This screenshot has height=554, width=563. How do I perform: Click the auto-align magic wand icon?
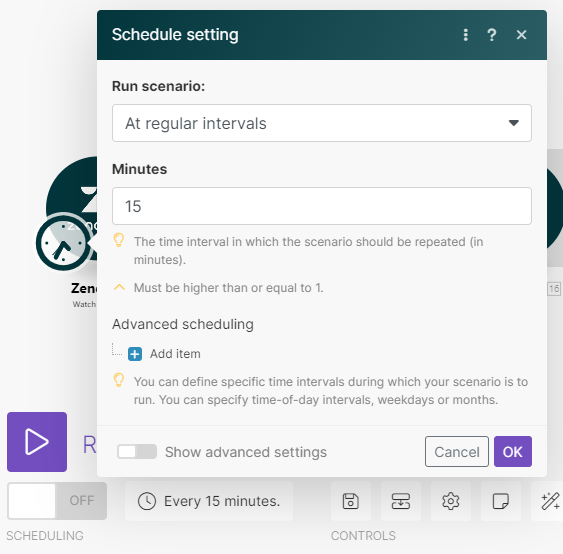click(550, 501)
